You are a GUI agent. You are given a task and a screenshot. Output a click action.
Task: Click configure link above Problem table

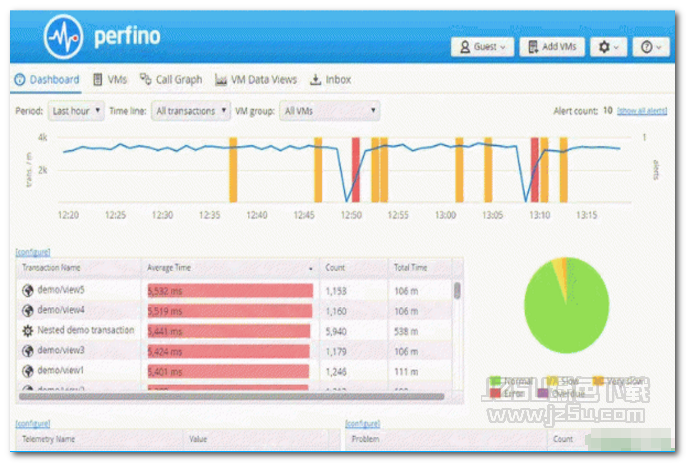(363, 424)
